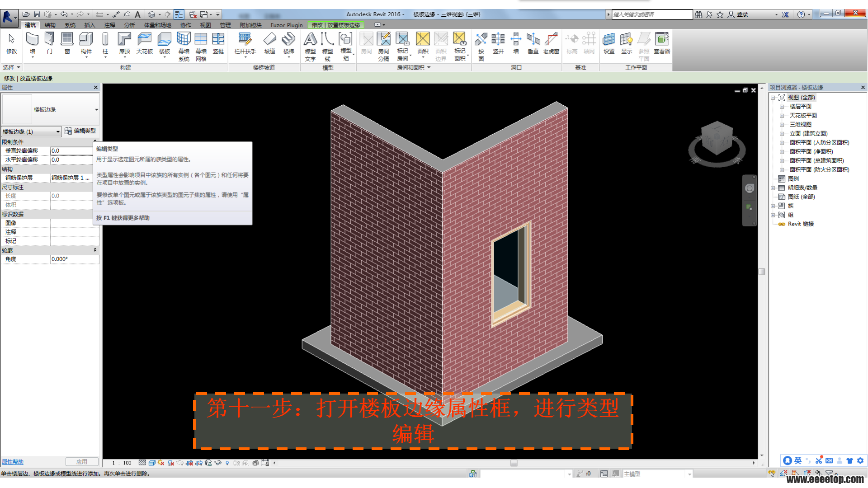
Task: Click the 应用 (Apply) button
Action: click(x=82, y=462)
